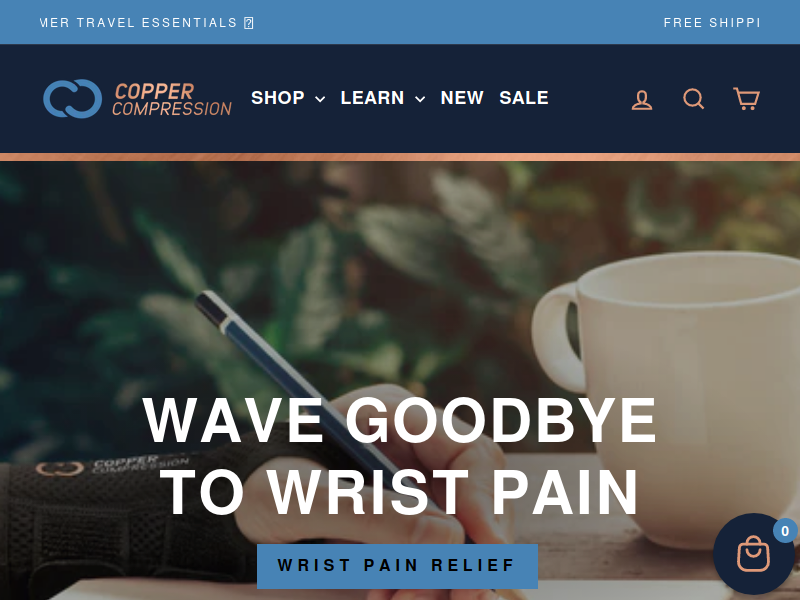This screenshot has width=800, height=600.
Task: Open the shopping cart icon in header
Action: pyautogui.click(x=746, y=98)
